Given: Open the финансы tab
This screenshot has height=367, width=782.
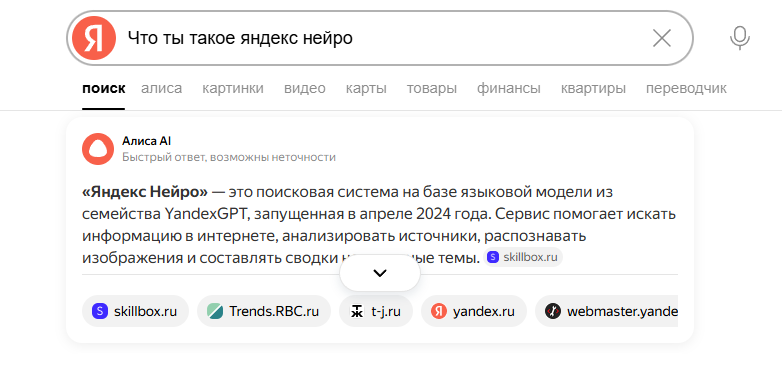Looking at the screenshot, I should coord(509,89).
